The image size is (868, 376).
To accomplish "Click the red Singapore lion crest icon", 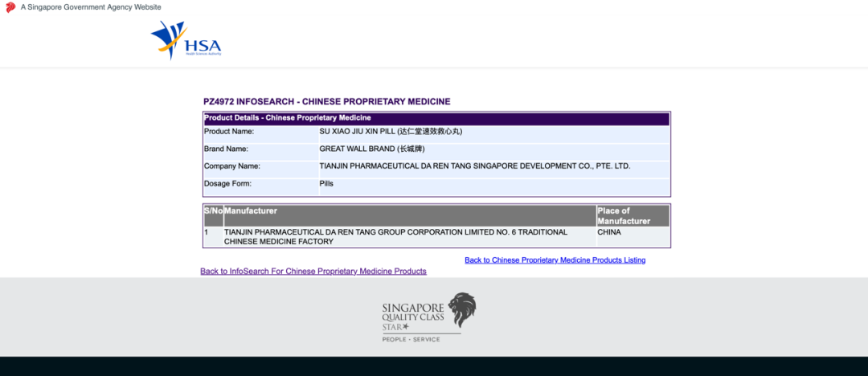I will [10, 7].
